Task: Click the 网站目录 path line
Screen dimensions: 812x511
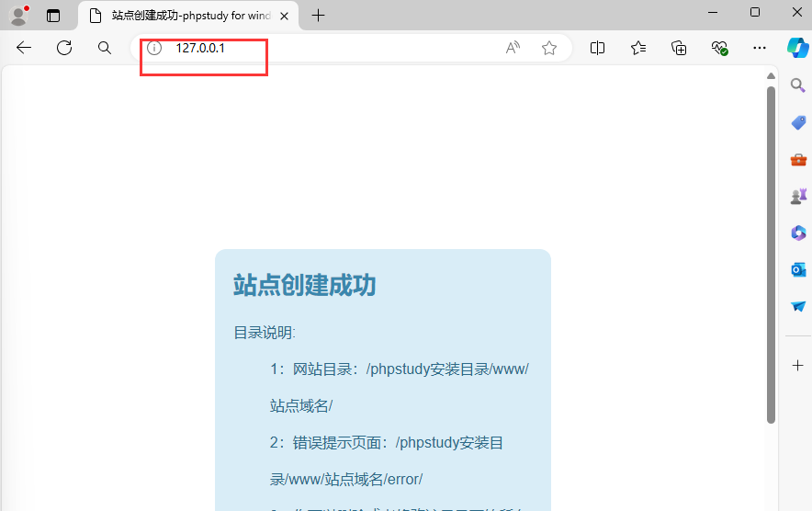Action: 400,388
